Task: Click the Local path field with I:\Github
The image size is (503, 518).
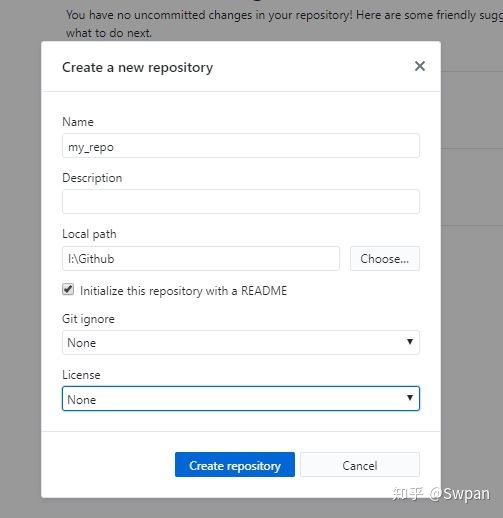Action: point(201,259)
